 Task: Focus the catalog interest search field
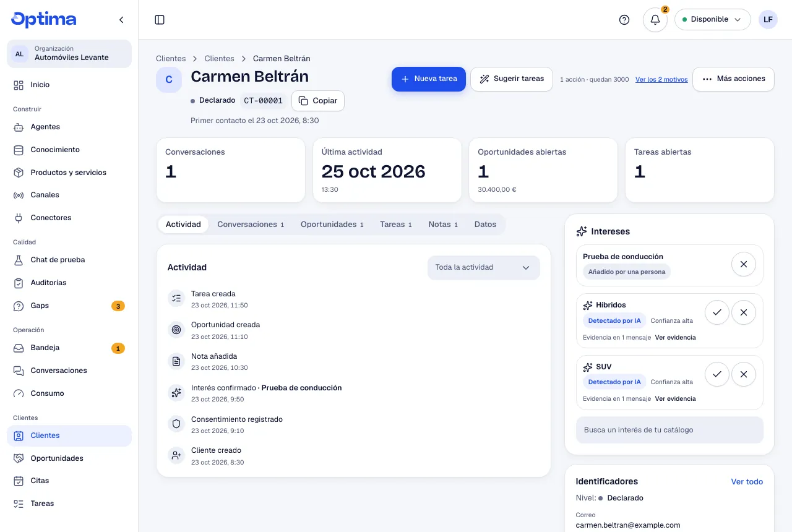[669, 430]
